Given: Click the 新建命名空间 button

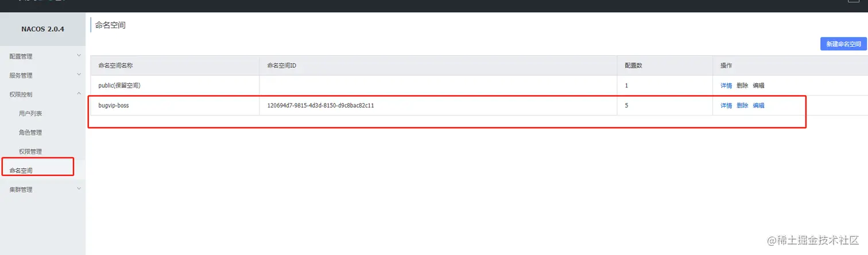Looking at the screenshot, I should (x=843, y=44).
